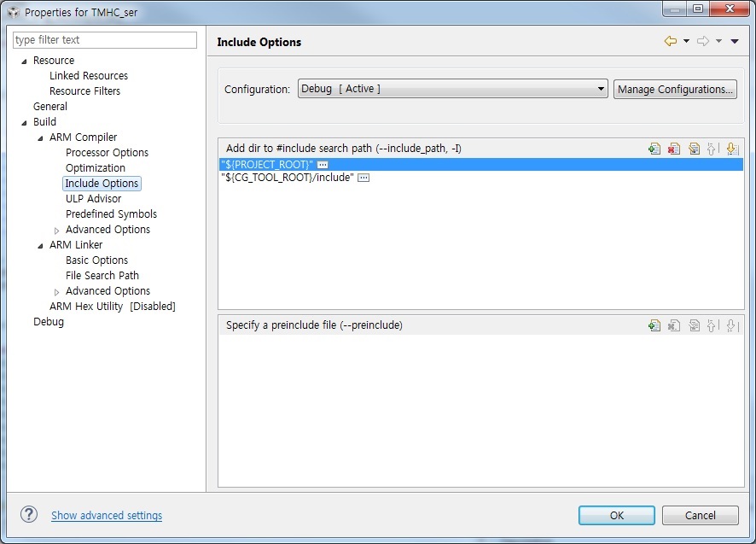Open the File Search Path page
The width and height of the screenshot is (756, 544).
(102, 276)
